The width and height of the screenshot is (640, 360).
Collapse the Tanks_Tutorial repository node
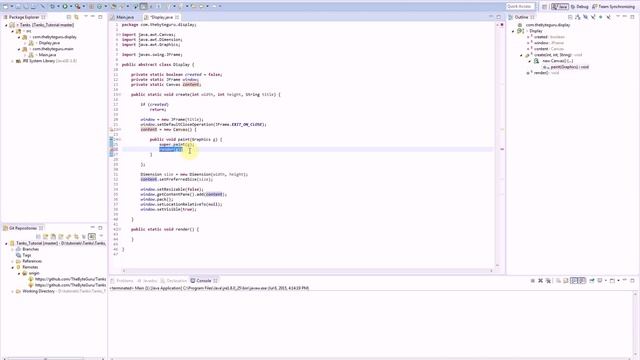coord(6,243)
